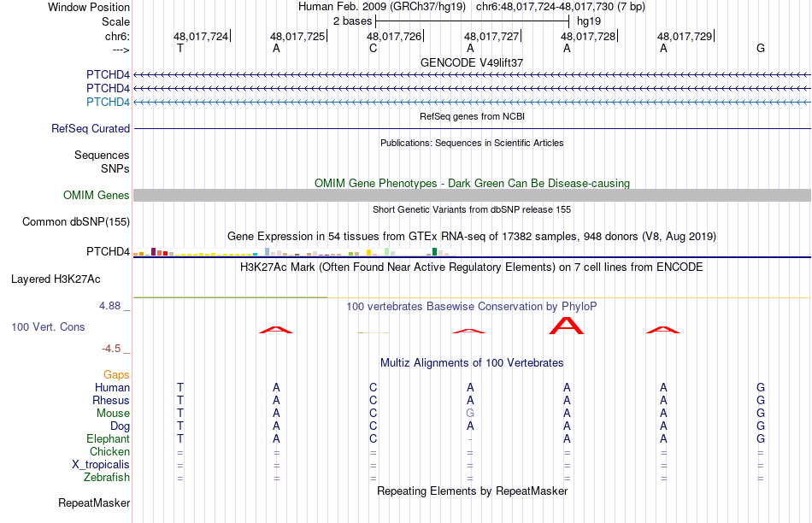The width and height of the screenshot is (812, 523).
Task: Click the Layered H3K27Ac label
Action: point(56,279)
